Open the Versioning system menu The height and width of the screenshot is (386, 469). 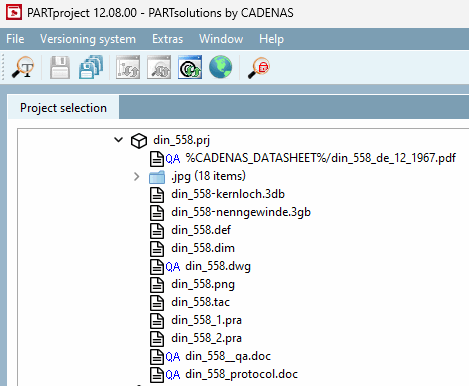coord(88,39)
